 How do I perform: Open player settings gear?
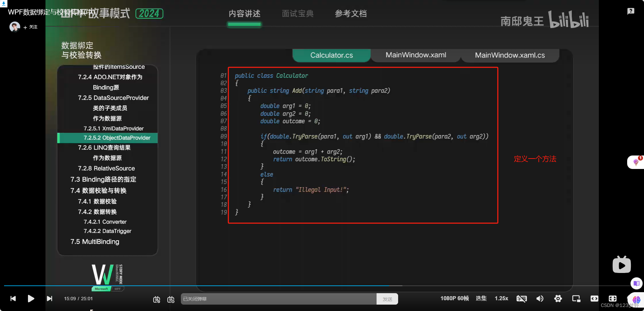pyautogui.click(x=558, y=299)
